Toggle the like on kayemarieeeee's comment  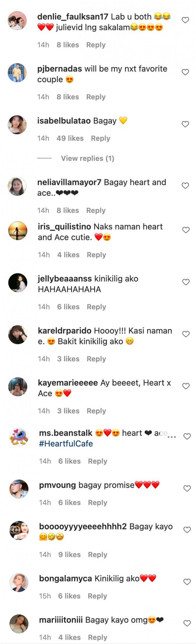coord(186,386)
